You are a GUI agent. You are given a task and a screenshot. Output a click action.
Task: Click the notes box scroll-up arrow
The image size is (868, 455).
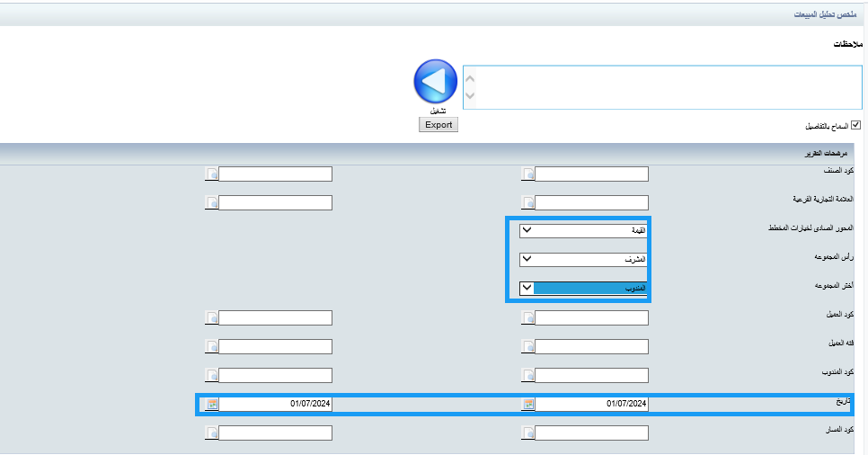coord(470,78)
